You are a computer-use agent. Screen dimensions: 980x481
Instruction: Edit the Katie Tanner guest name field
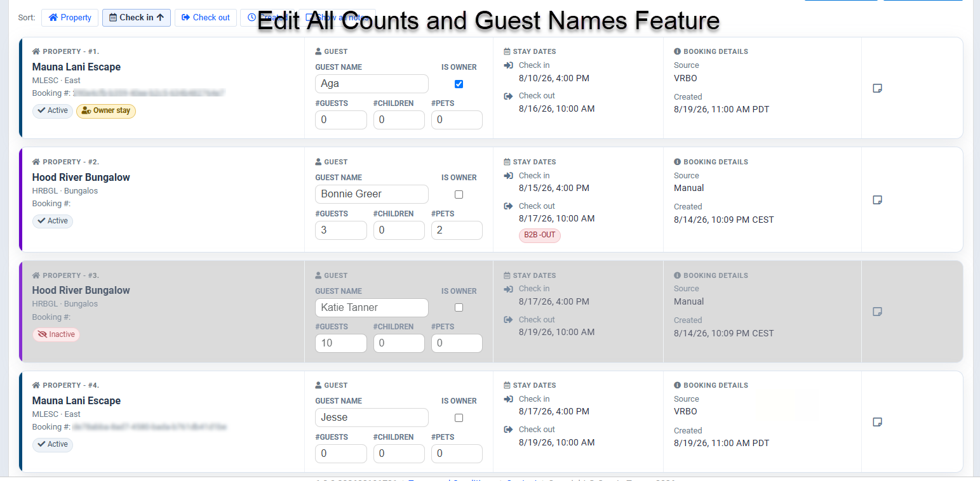[x=372, y=308]
